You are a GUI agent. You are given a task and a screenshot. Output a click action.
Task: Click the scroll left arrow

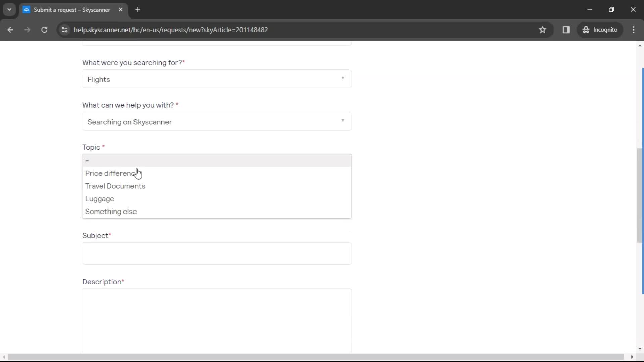4,357
